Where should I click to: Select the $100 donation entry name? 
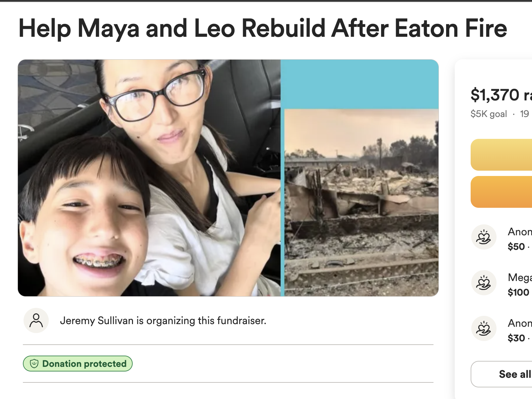pos(520,278)
